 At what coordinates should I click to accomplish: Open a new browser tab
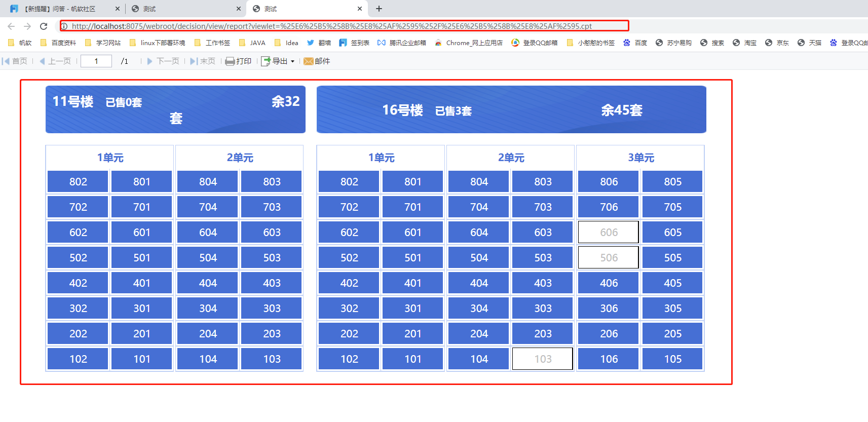(379, 9)
